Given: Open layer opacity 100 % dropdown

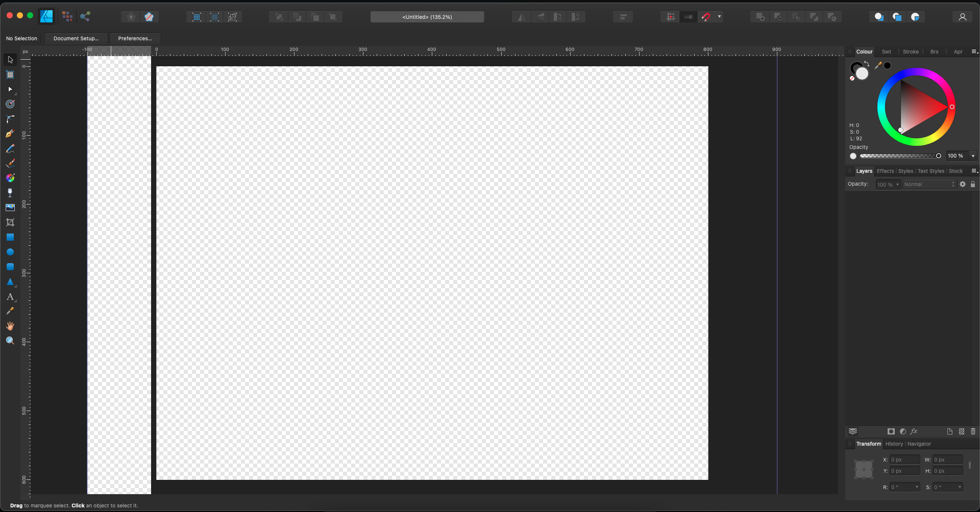Looking at the screenshot, I should coord(888,185).
